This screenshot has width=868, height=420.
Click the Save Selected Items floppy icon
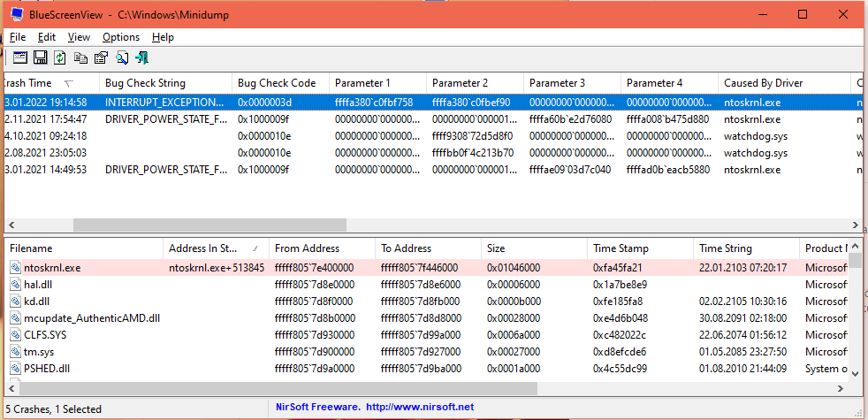point(40,57)
